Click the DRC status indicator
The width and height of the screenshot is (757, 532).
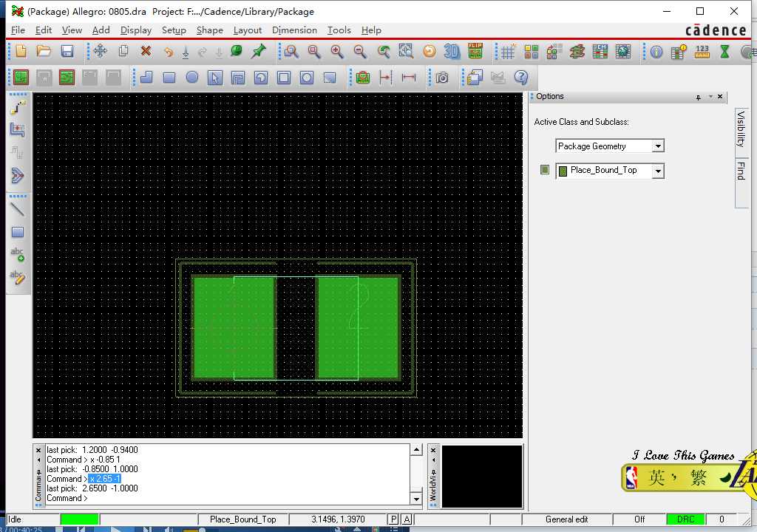pyautogui.click(x=685, y=519)
